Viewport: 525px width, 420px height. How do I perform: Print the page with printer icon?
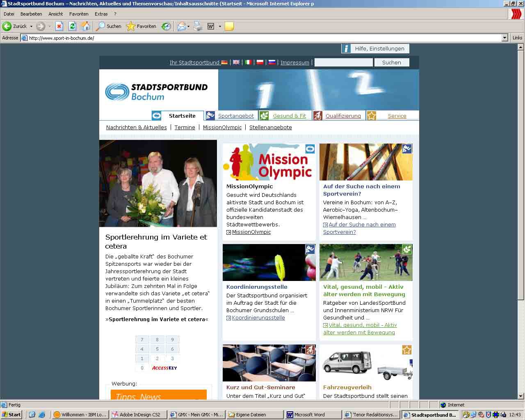(198, 26)
